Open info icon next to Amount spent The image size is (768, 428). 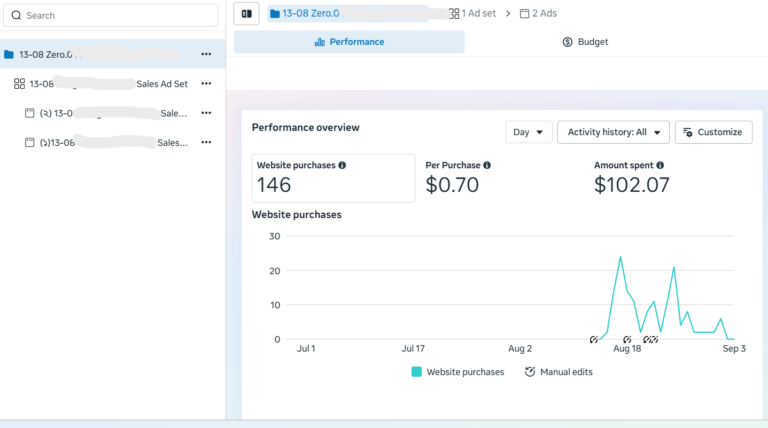point(660,166)
